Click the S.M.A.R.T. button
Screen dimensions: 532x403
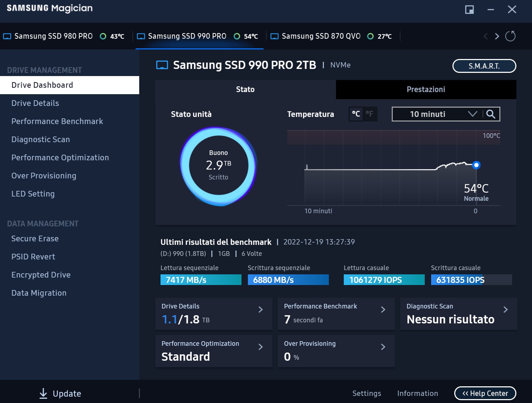[484, 66]
